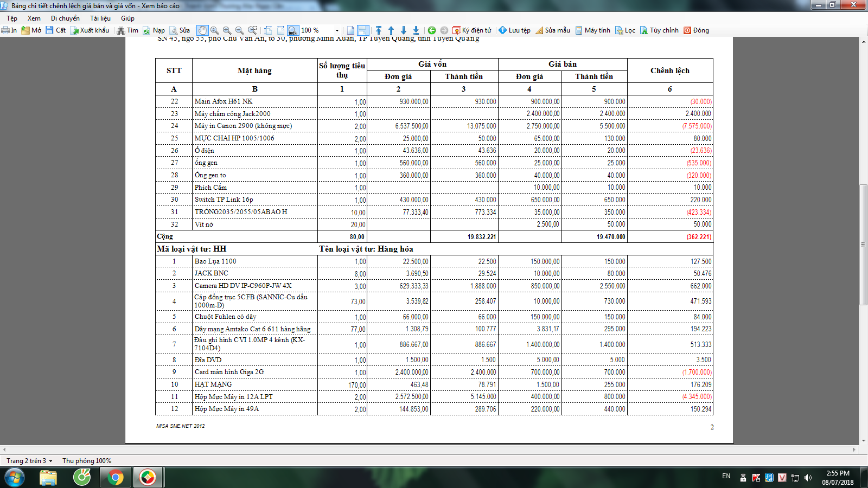868x488 pixels.
Task: Switch to single page view icon
Action: tap(350, 30)
